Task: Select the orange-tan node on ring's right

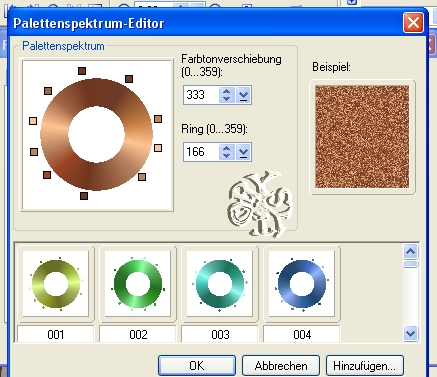Action: coord(158,119)
